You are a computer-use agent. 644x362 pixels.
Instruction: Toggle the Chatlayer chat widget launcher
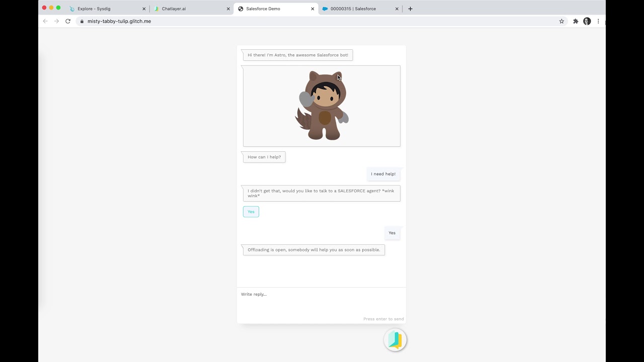point(395,340)
